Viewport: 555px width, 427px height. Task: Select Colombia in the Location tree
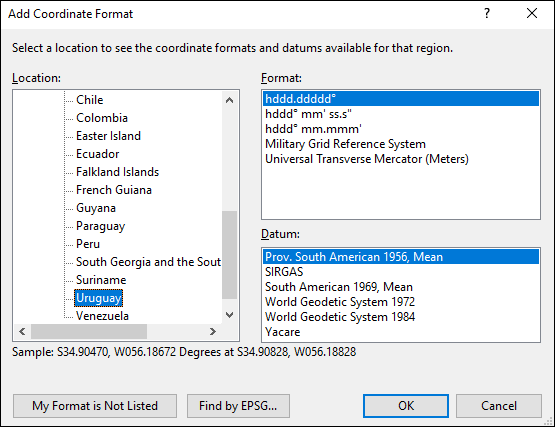tap(102, 118)
